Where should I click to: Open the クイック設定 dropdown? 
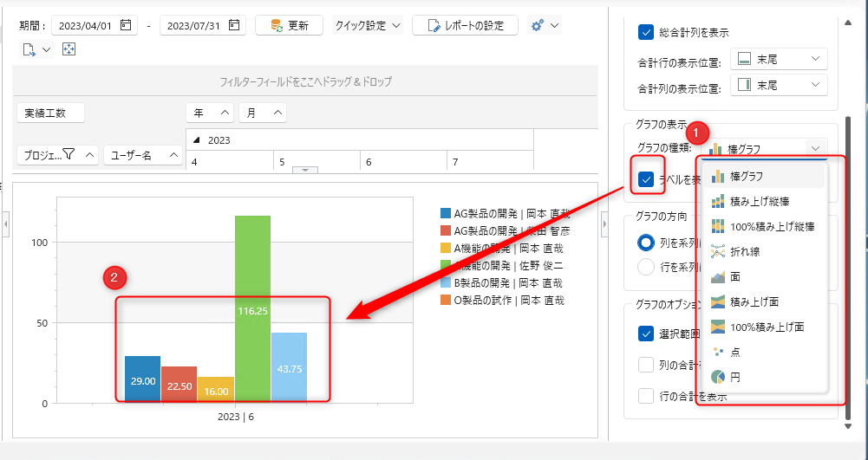[369, 25]
